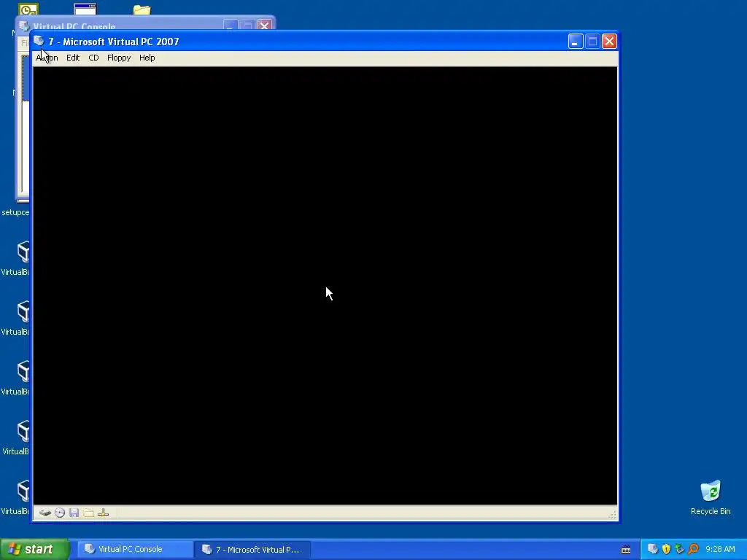Switch to Virtual PC Console taskbar button
747x560 pixels.
(x=135, y=549)
